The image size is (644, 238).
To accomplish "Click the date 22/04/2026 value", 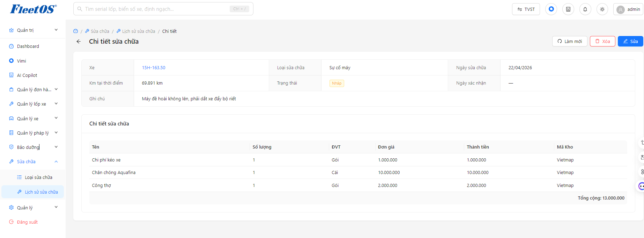I will click(x=520, y=68).
